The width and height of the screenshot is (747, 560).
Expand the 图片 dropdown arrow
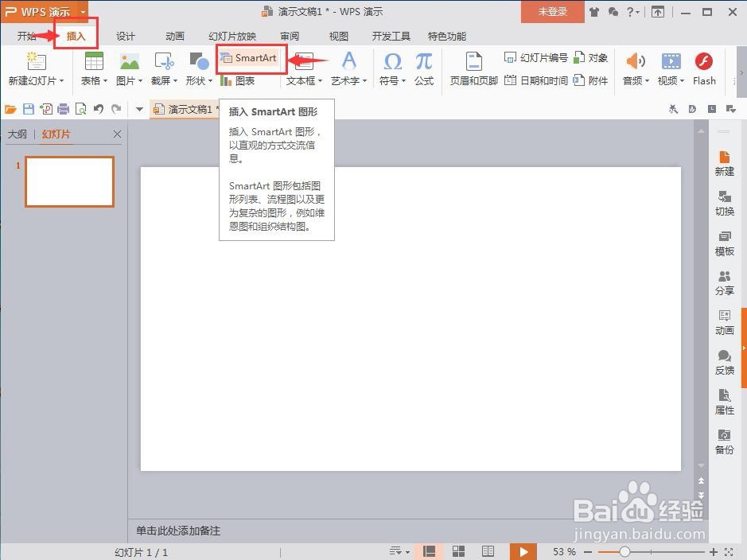pyautogui.click(x=141, y=81)
